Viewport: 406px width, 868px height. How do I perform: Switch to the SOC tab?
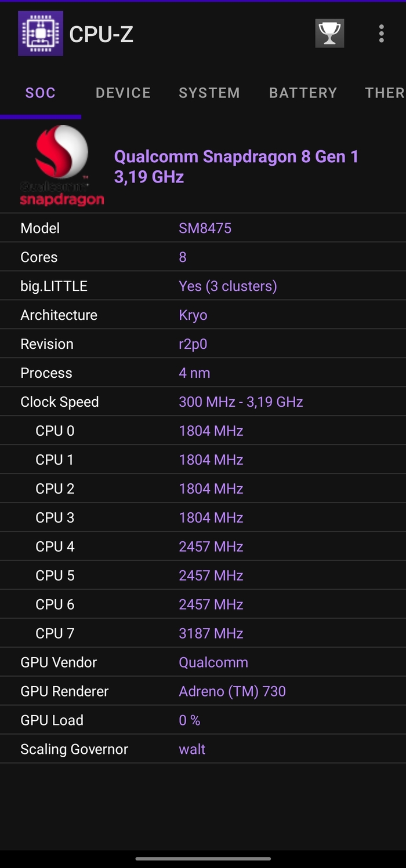[41, 93]
